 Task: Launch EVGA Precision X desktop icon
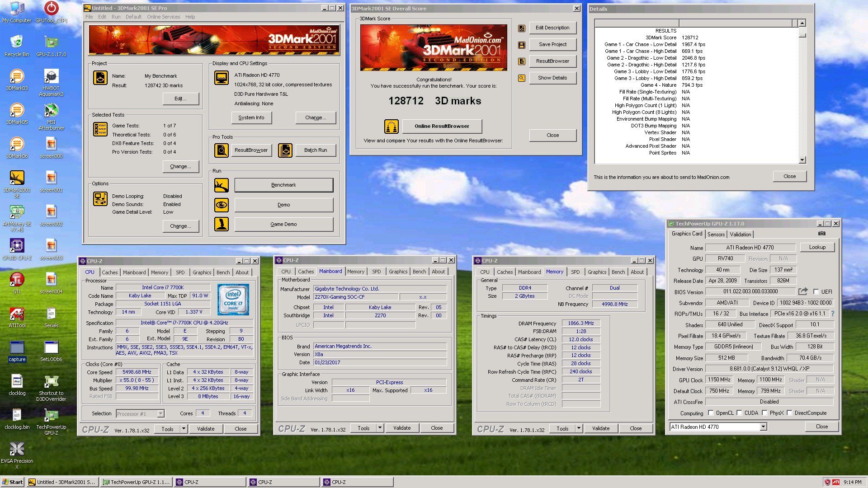tap(17, 455)
